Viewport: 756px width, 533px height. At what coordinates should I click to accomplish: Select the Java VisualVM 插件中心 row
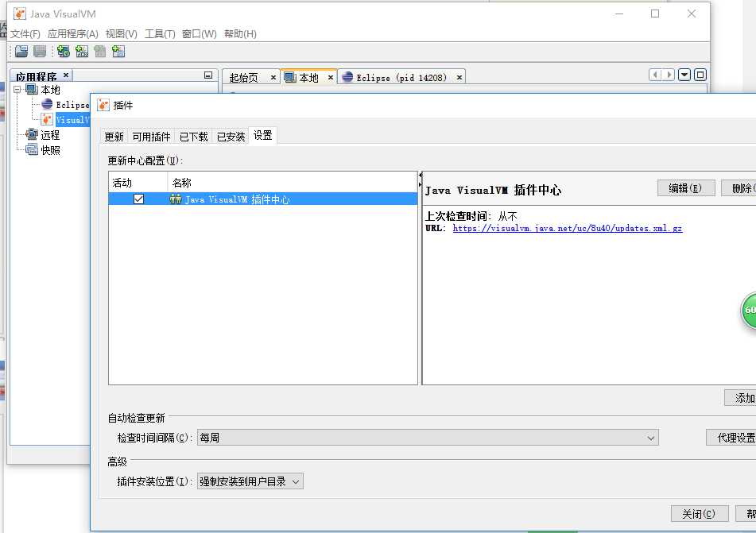(263, 199)
